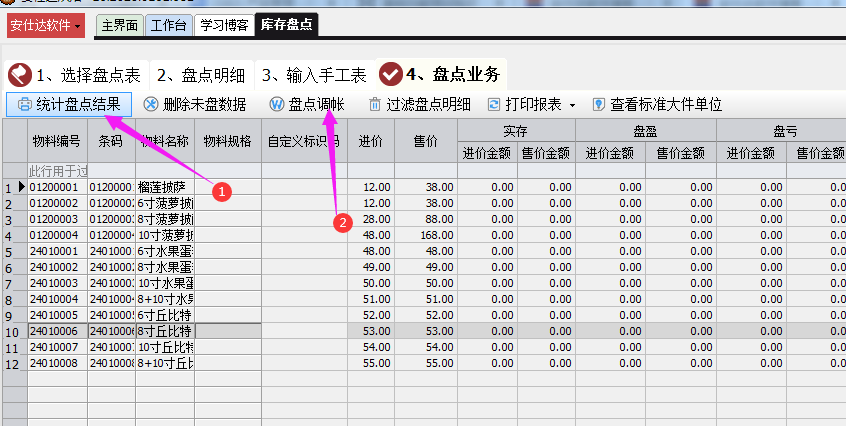Select cell 24010001
The height and width of the screenshot is (426, 846).
pyautogui.click(x=57, y=251)
